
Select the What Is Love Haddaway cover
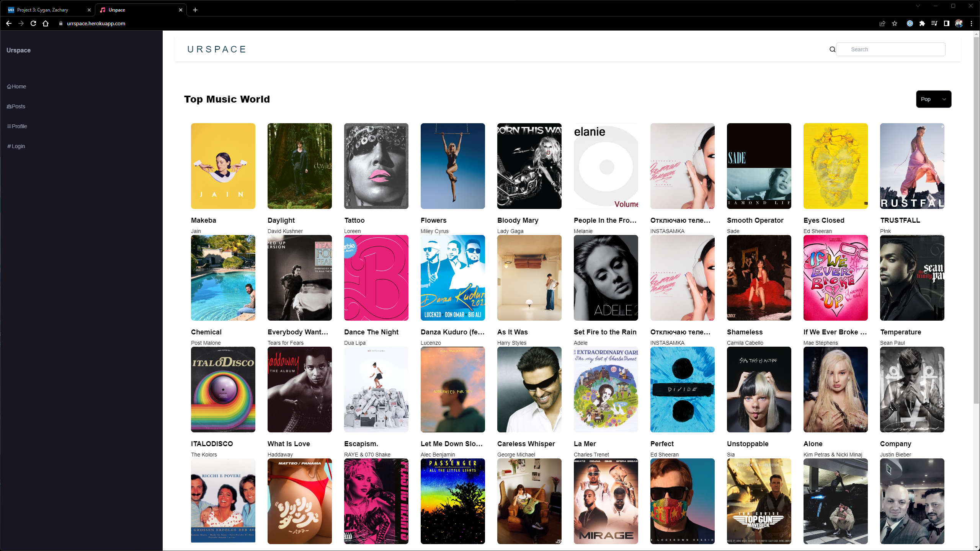[x=300, y=390]
